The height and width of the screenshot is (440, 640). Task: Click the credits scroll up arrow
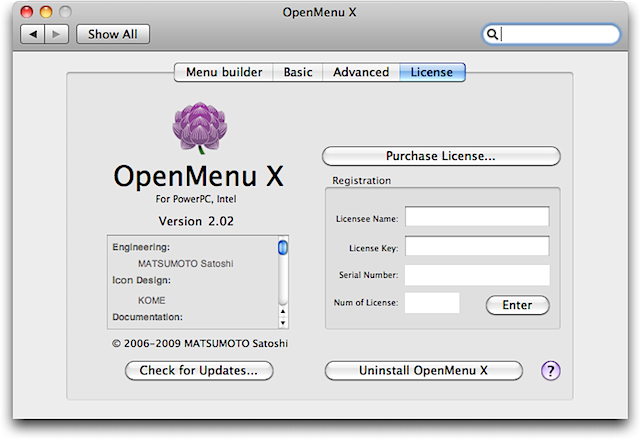coord(283,311)
